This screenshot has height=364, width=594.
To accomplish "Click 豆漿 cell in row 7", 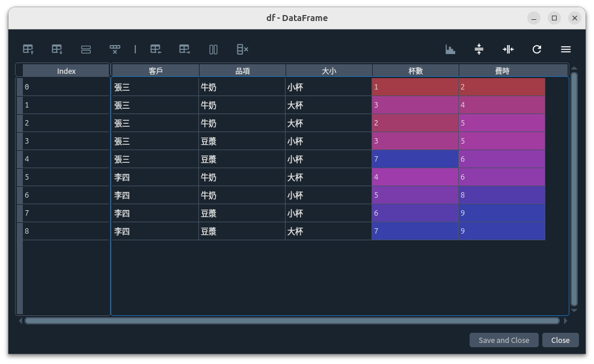I will click(242, 213).
